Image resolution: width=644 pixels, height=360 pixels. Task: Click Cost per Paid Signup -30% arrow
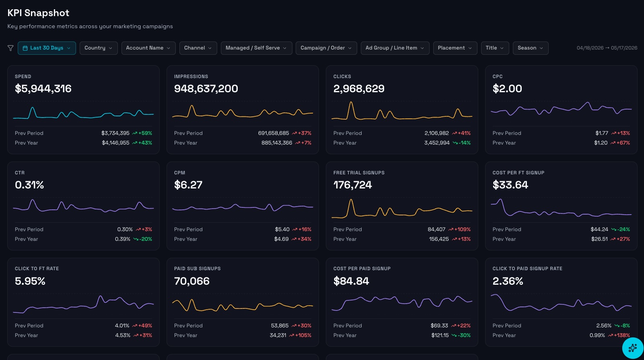[454, 335]
